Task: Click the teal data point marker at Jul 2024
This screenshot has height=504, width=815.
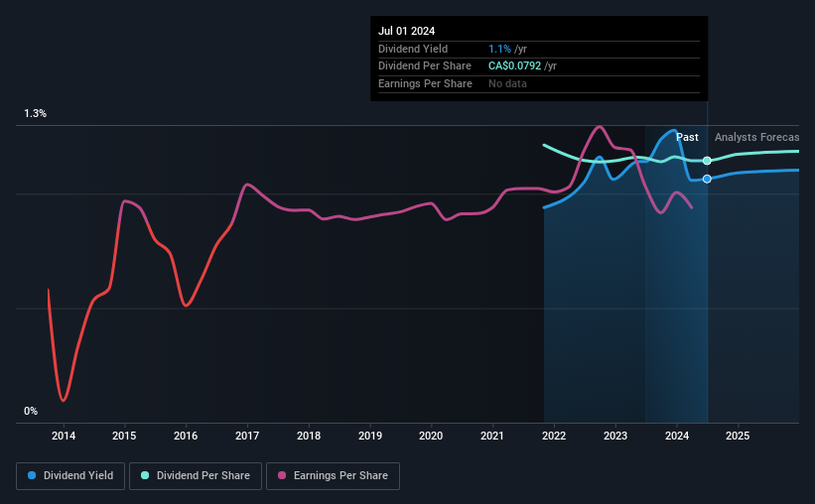Action: click(x=707, y=161)
